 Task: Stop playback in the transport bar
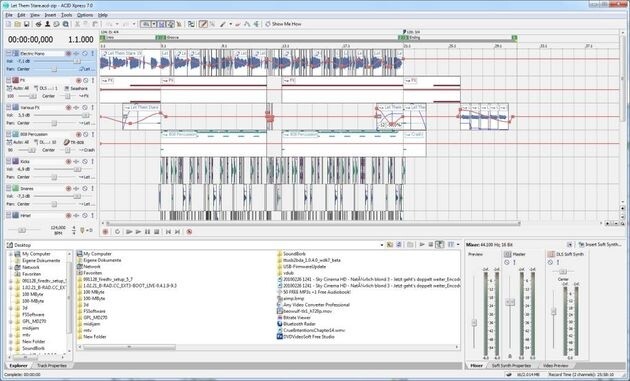157,231
